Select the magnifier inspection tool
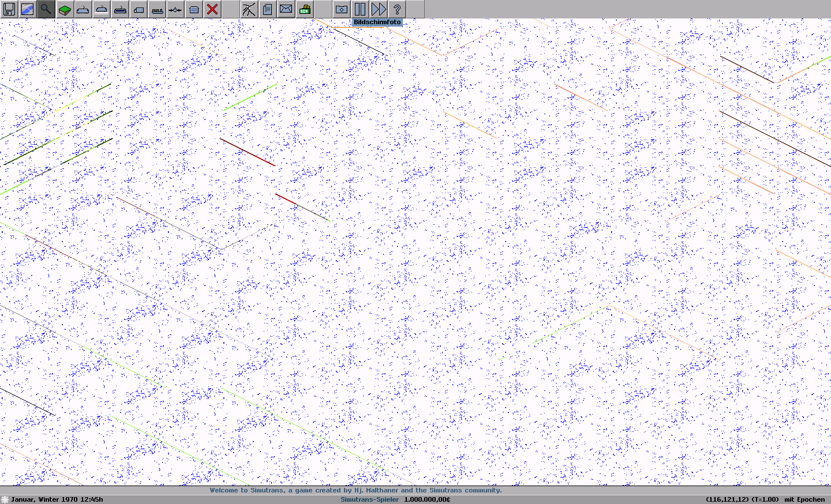The image size is (831, 504). click(46, 9)
